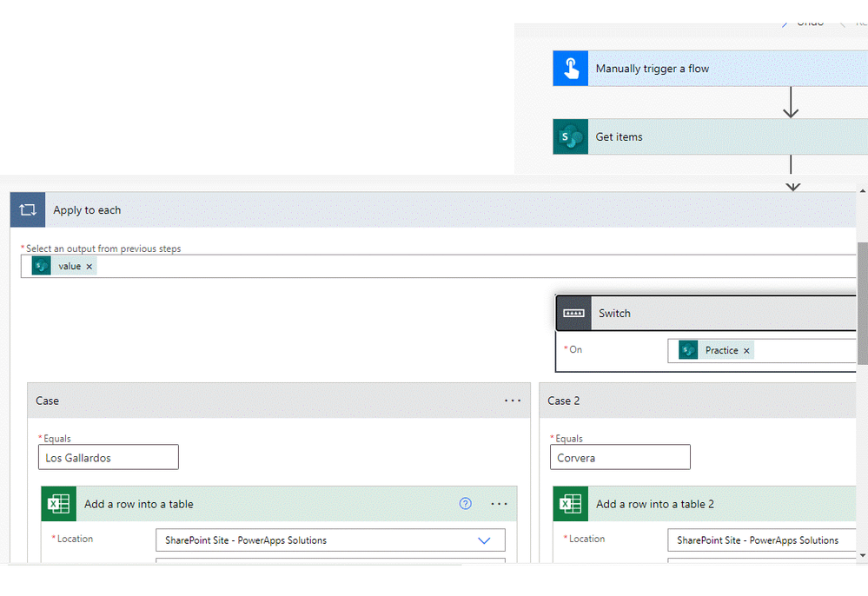Screen dimensions: 868x596
Task: Click the manual trigger touch icon
Action: coord(570,69)
